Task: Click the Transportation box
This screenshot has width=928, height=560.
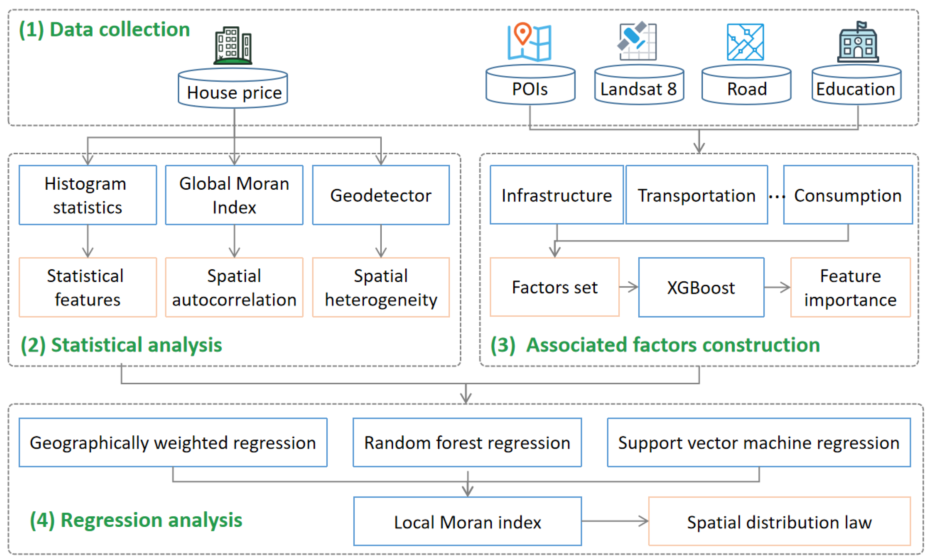Action: pyautogui.click(x=696, y=195)
